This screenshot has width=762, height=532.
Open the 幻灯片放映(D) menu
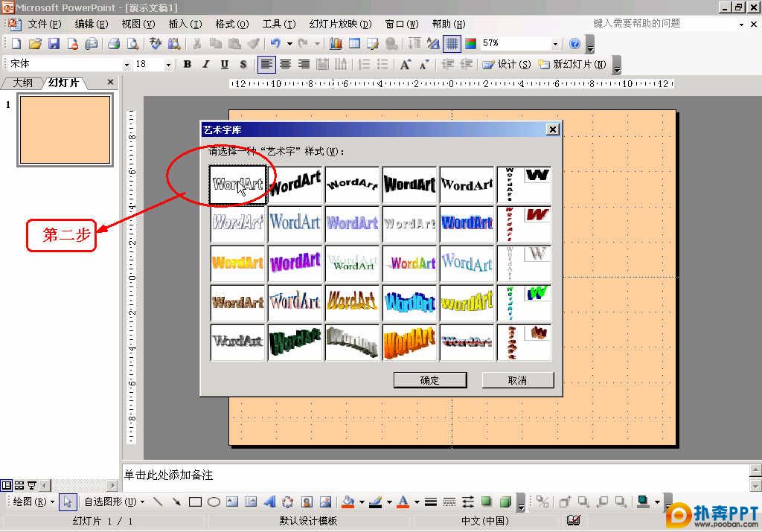(341, 24)
